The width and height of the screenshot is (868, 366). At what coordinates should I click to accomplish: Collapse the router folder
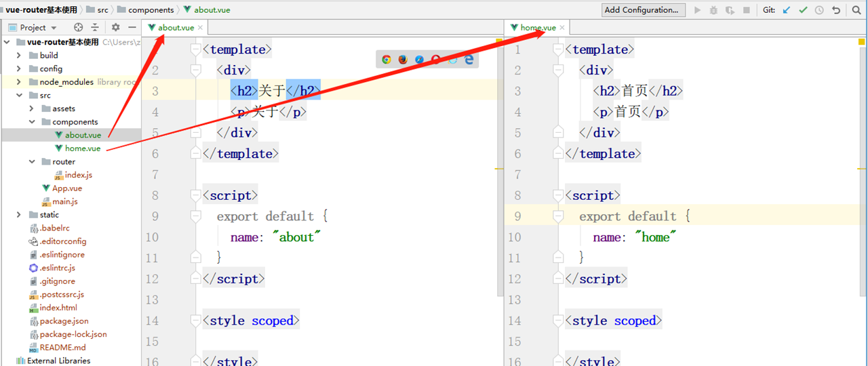pos(32,162)
